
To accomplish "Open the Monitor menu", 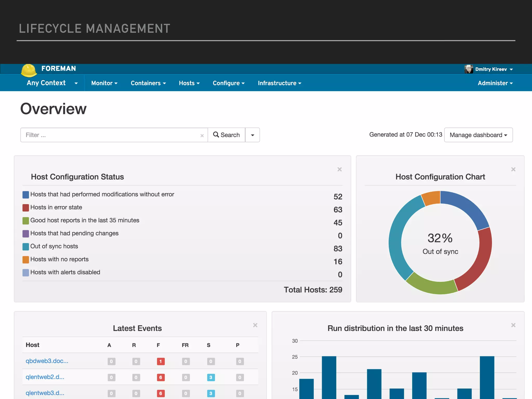I will 104,83.
